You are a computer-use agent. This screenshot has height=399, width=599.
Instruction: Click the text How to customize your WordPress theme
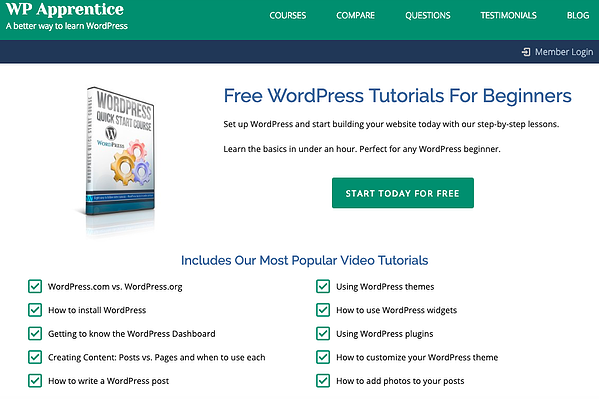417,357
